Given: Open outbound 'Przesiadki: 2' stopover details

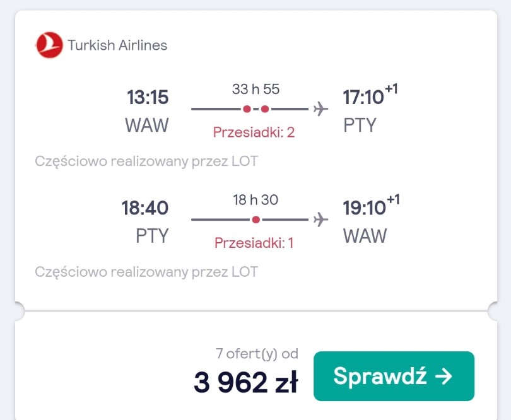Looking at the screenshot, I should pyautogui.click(x=254, y=132).
